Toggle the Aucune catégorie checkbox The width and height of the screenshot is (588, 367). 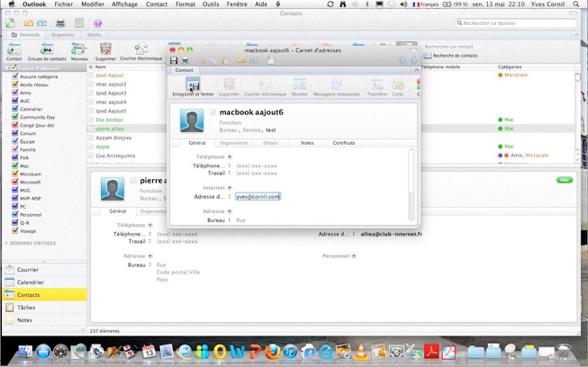click(x=15, y=76)
